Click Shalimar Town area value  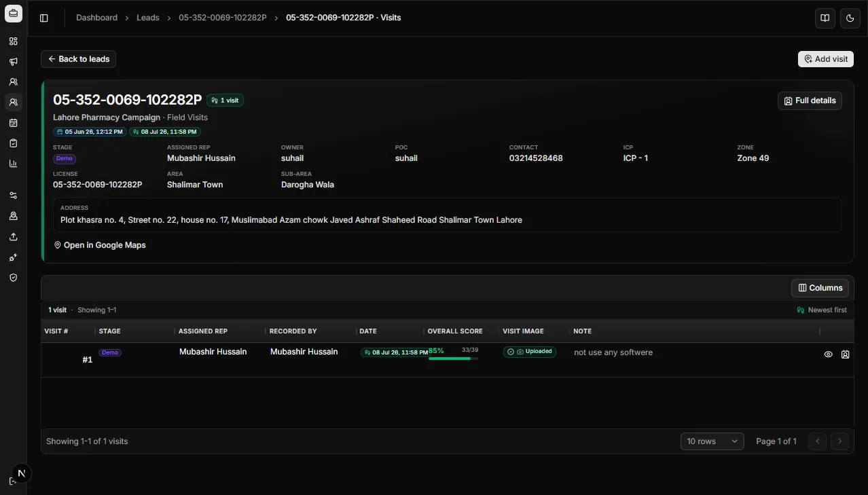pos(195,185)
